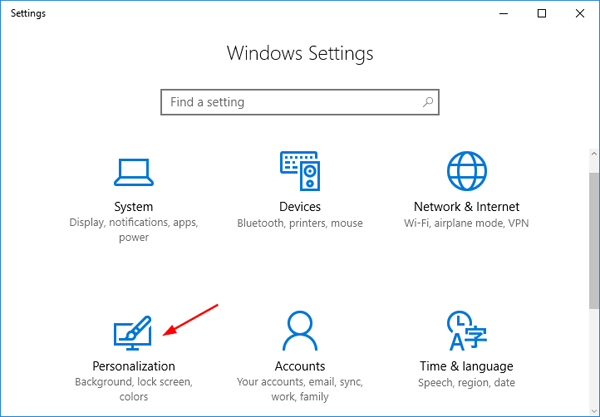
Task: Click the magnifier icon in search box
Action: click(x=427, y=102)
